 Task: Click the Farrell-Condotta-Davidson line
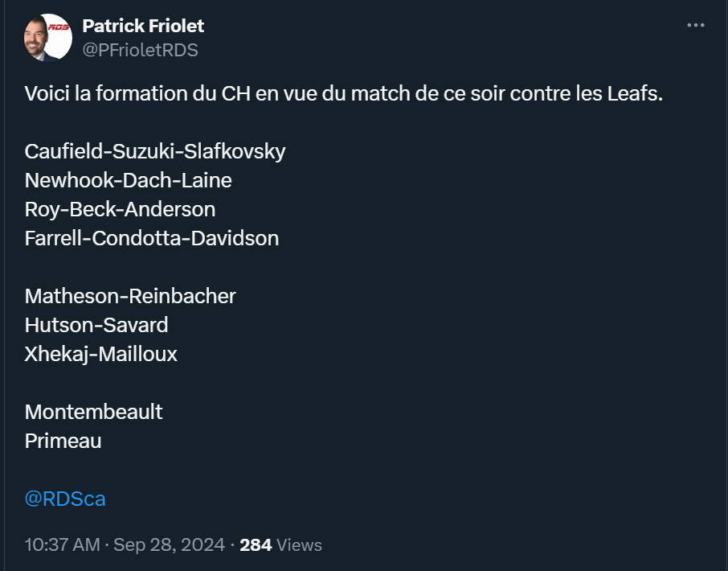click(152, 238)
